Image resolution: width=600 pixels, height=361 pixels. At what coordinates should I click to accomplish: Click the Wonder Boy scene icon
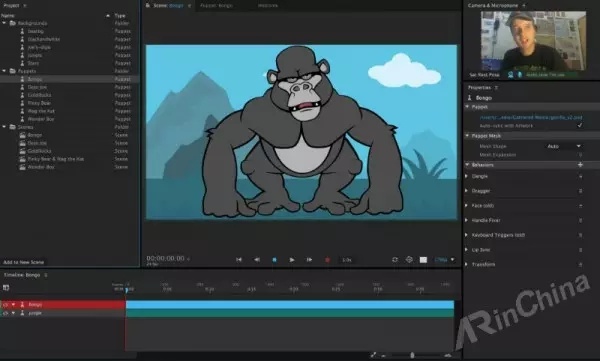click(x=23, y=167)
